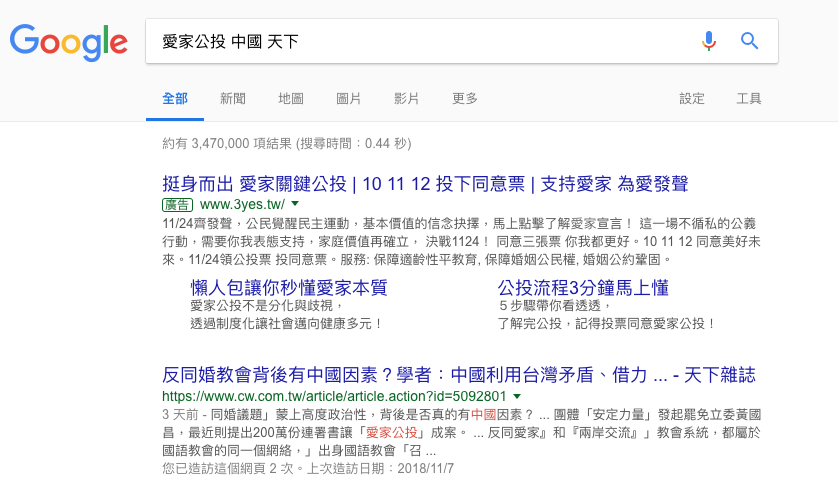The height and width of the screenshot is (493, 838).
Task: Click the www.3yes.tw/ URL text
Action: [x=242, y=204]
